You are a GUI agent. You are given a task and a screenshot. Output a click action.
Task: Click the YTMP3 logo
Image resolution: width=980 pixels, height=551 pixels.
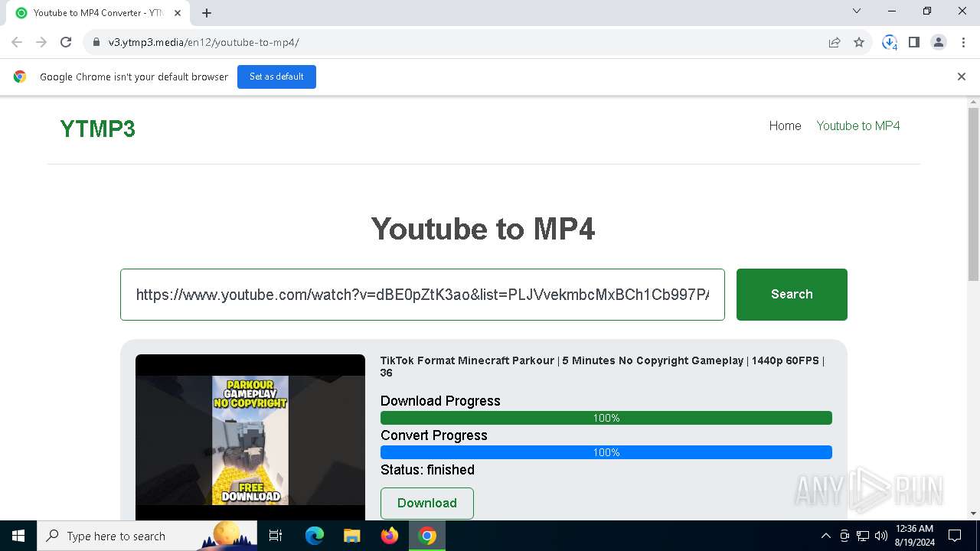point(98,129)
